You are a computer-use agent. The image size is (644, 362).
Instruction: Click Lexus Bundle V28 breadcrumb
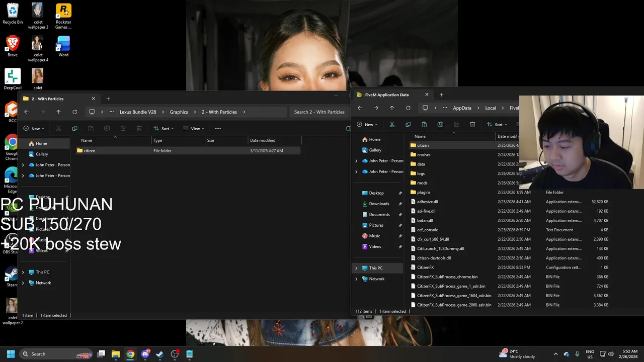(138, 112)
